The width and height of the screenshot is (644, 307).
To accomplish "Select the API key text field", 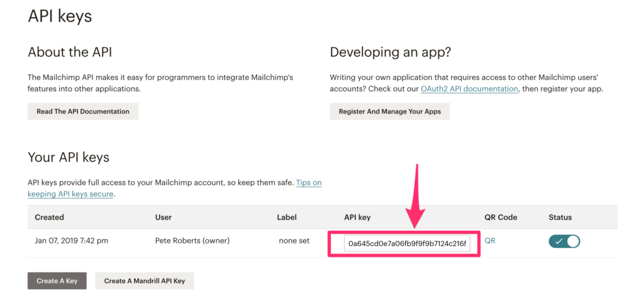I will [x=407, y=243].
